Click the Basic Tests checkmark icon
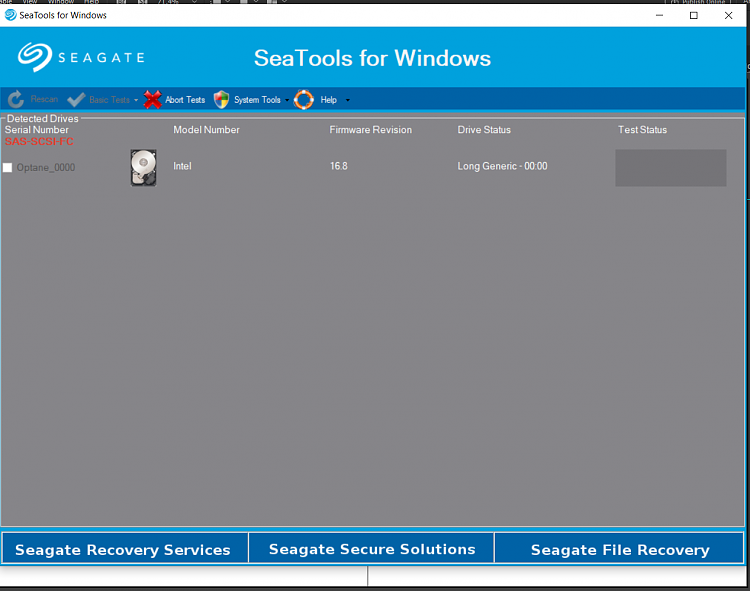 click(x=76, y=100)
